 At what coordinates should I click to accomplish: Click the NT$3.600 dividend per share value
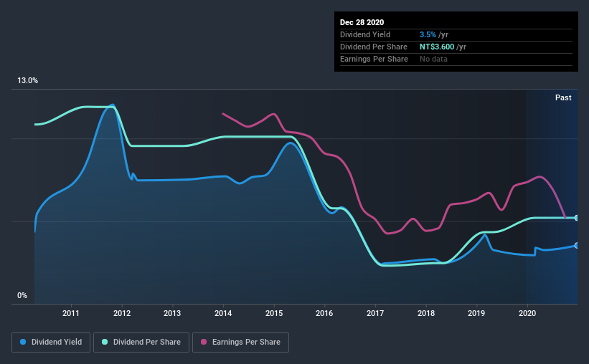437,47
